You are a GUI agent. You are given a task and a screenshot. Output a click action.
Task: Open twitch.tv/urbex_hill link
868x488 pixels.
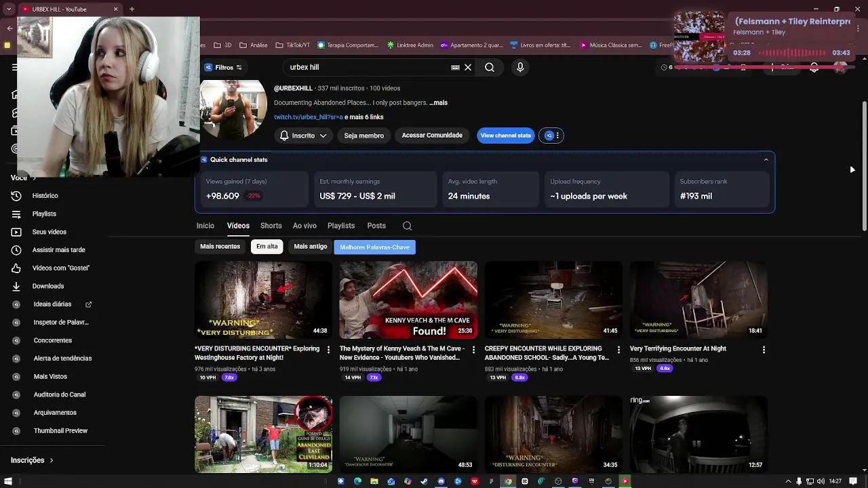(x=309, y=117)
